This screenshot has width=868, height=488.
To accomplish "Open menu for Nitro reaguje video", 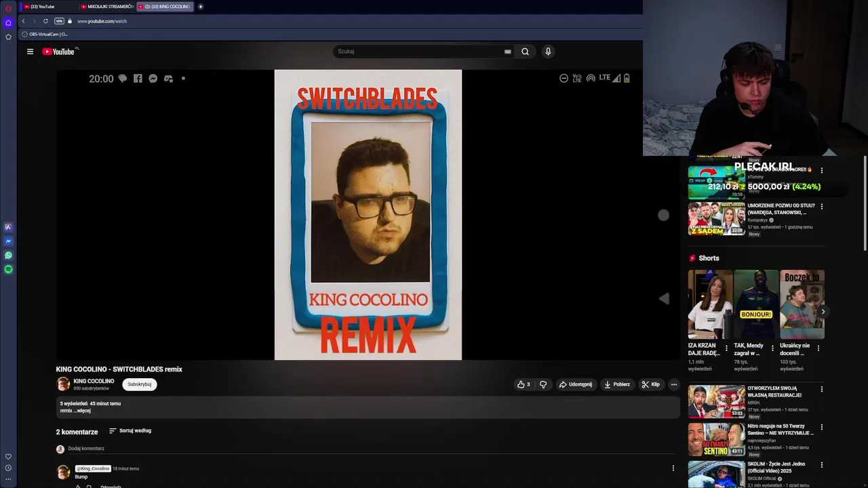I will pos(821,427).
